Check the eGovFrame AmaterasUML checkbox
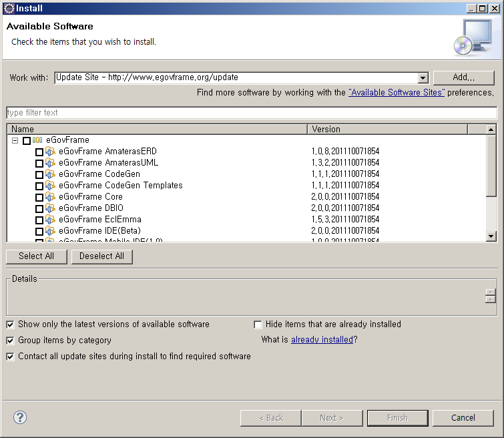 point(39,164)
